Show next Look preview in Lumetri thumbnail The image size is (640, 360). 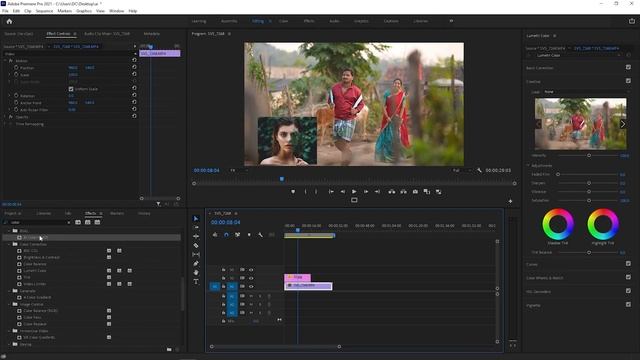click(x=622, y=124)
